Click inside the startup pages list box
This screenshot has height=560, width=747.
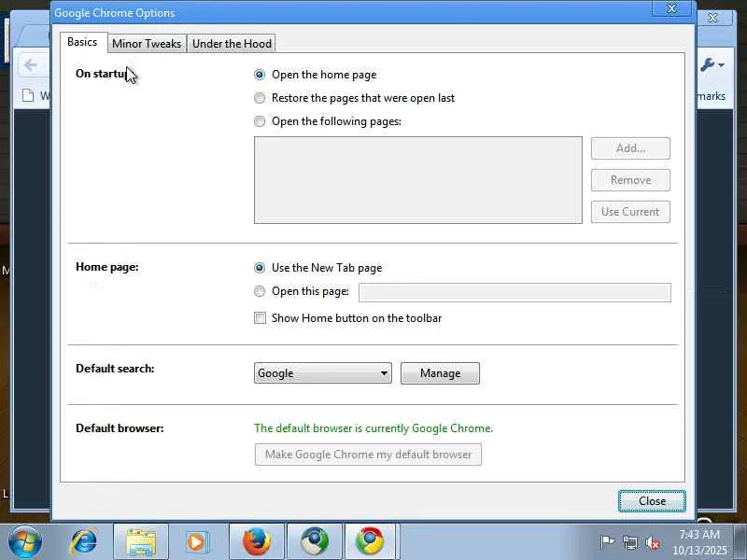418,180
